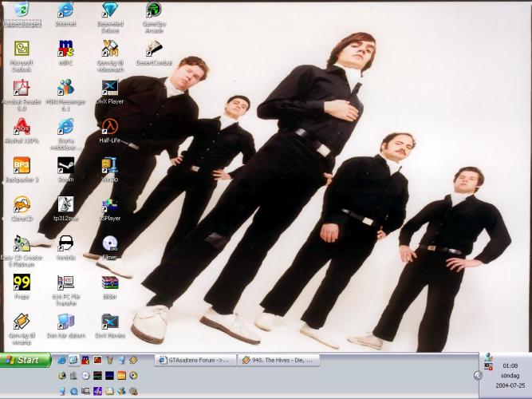The image size is (532, 399).
Task: Select the Steam desktop icon
Action: (65, 165)
